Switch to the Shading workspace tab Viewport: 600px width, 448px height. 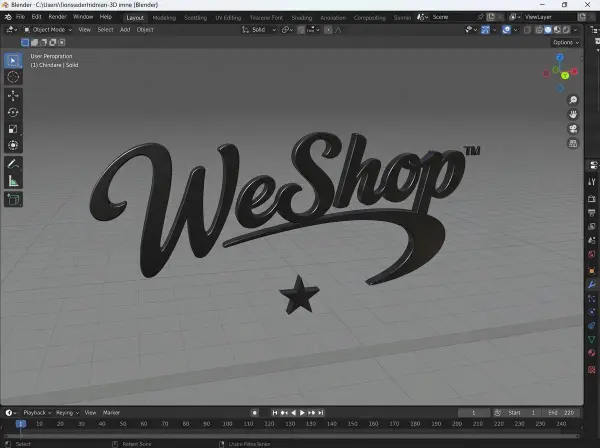tap(302, 18)
